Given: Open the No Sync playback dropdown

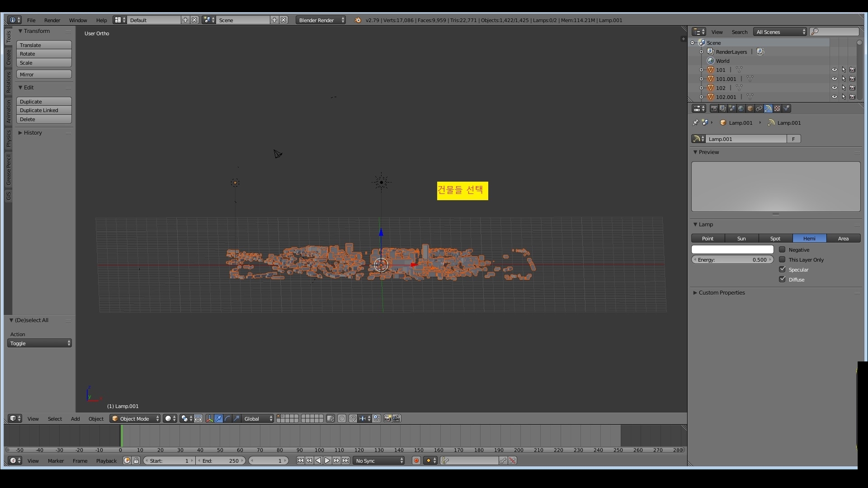Looking at the screenshot, I should click(379, 460).
